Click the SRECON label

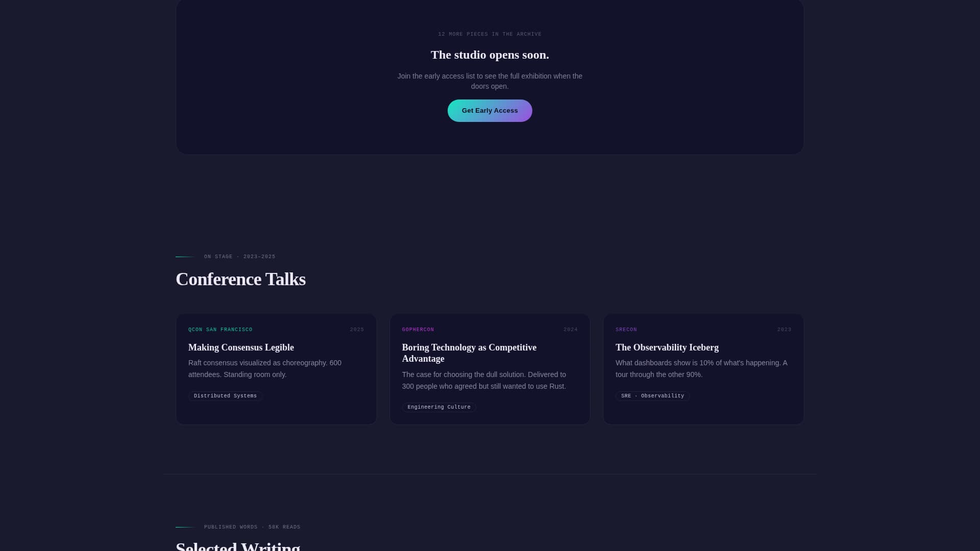[626, 330]
